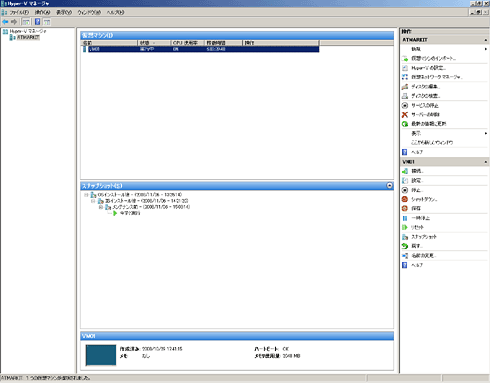This screenshot has width=490, height=383.
Task: Click the back arrow in the toolbar
Action: (x=5, y=22)
